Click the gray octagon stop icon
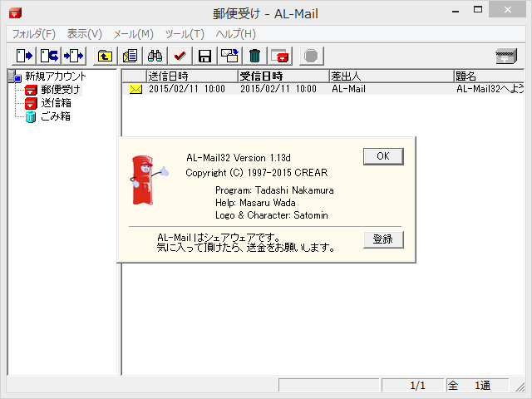Screen dimensions: 532x399 311,56
